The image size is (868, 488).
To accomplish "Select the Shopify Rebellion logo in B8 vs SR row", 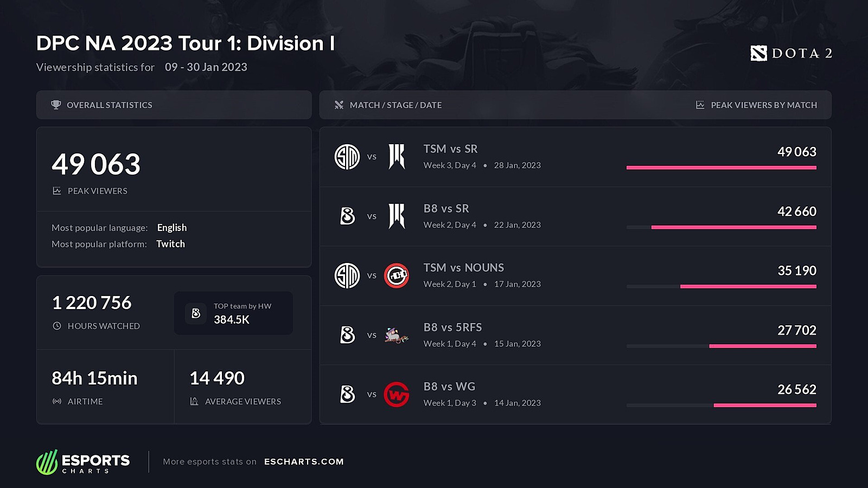I will [397, 216].
